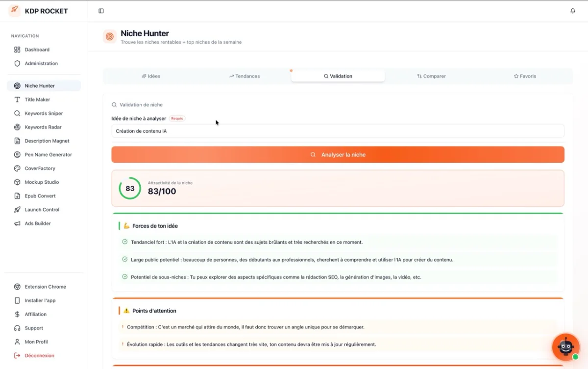588x369 pixels.
Task: Click the Epub Convert file icon
Action: pos(17,196)
